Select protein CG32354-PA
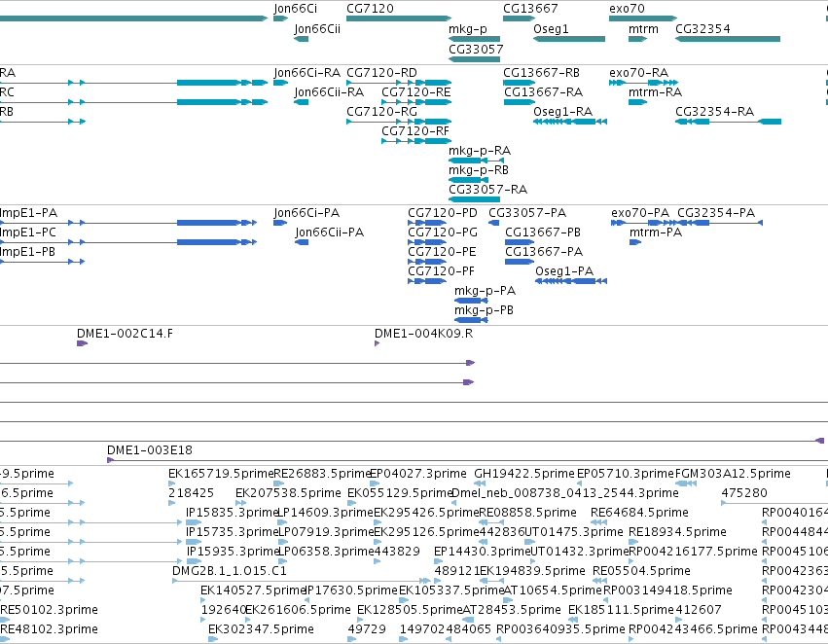The image size is (828, 644). (719, 223)
